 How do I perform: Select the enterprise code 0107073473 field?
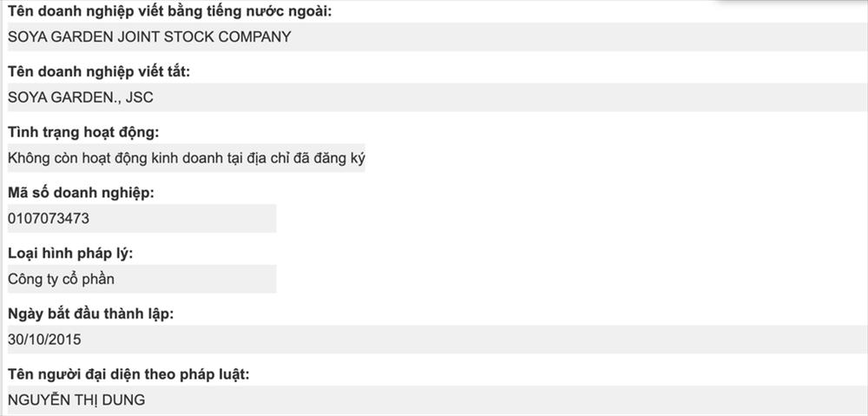pyautogui.click(x=140, y=219)
